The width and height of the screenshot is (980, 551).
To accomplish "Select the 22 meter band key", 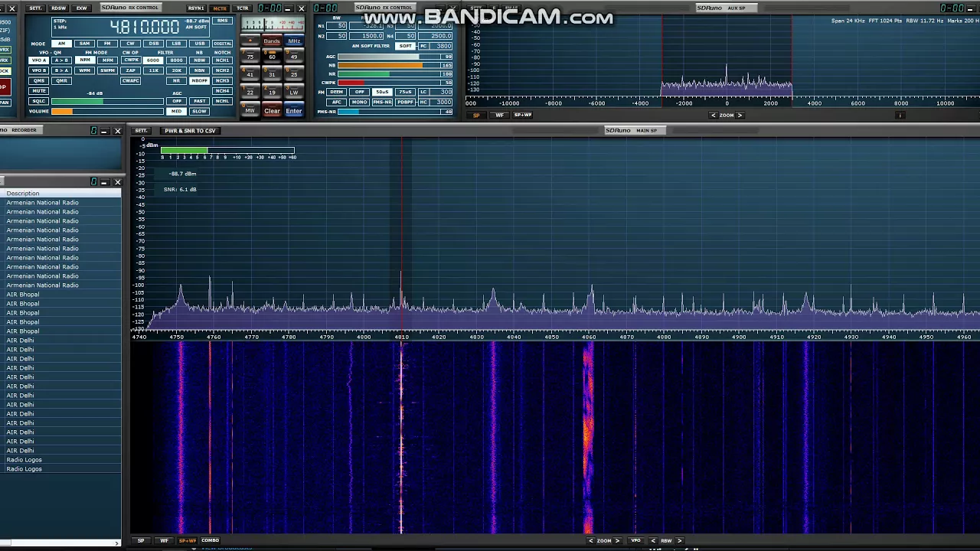I will (x=250, y=91).
